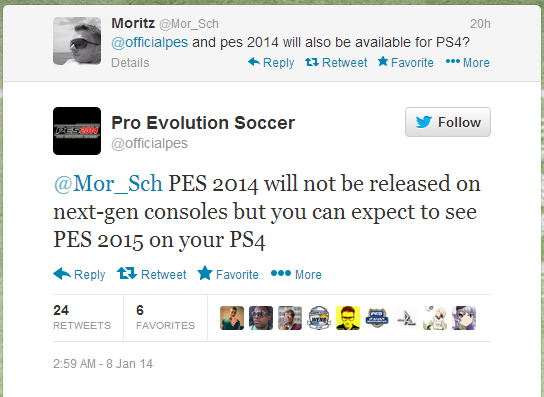Open the @officialpes mention in Moritz's tweet

point(150,42)
